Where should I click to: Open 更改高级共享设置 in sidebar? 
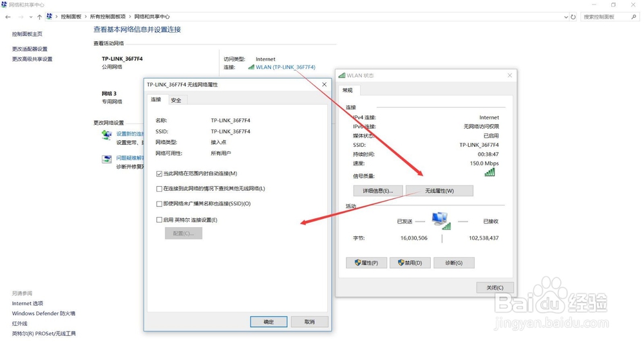[x=32, y=59]
